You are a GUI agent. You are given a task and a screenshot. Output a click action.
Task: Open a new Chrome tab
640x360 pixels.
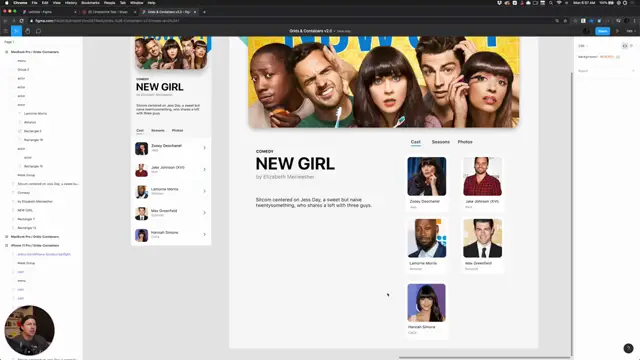[204, 12]
